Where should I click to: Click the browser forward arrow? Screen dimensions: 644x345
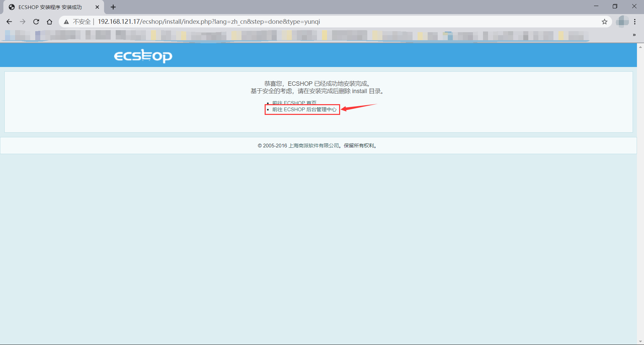[22, 22]
